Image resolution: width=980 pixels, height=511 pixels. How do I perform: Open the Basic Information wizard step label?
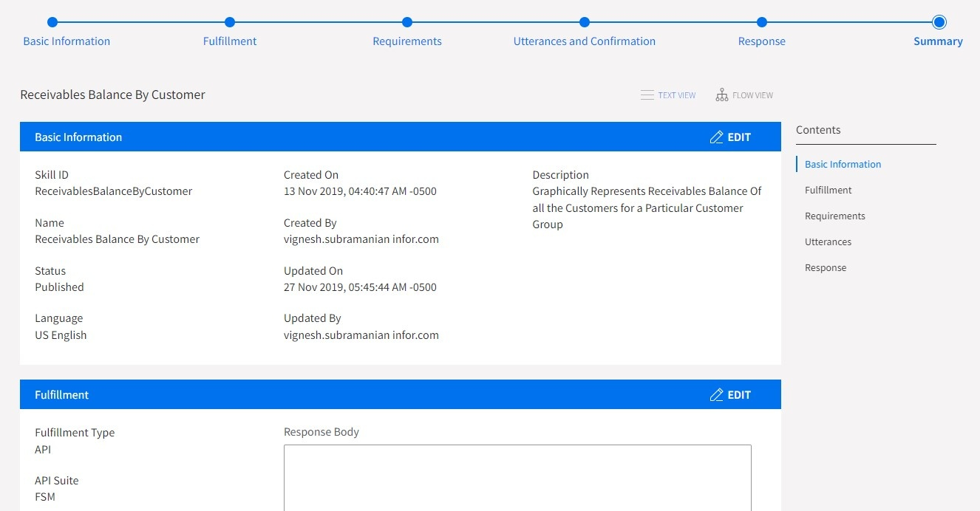67,41
